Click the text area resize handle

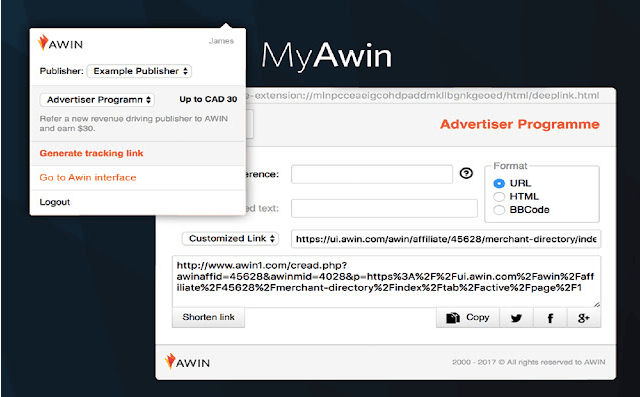click(x=597, y=304)
